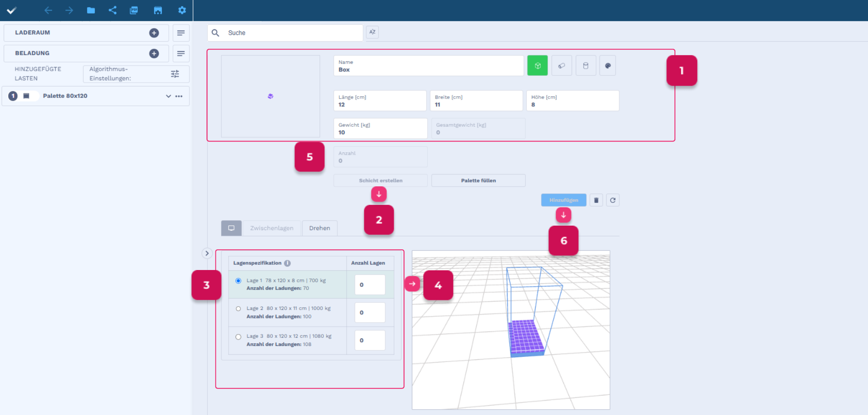868x415 pixels.
Task: Switch to the Drehen tab
Action: coord(320,228)
